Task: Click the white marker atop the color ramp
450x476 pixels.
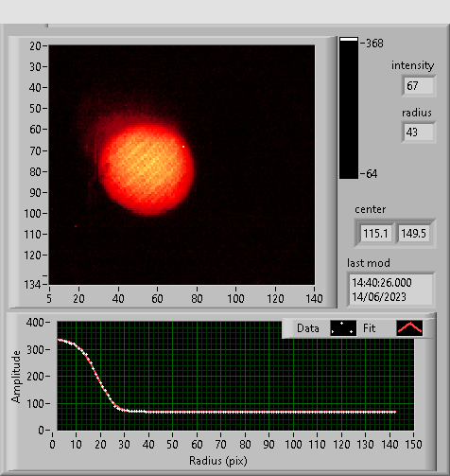Action: pyautogui.click(x=349, y=40)
